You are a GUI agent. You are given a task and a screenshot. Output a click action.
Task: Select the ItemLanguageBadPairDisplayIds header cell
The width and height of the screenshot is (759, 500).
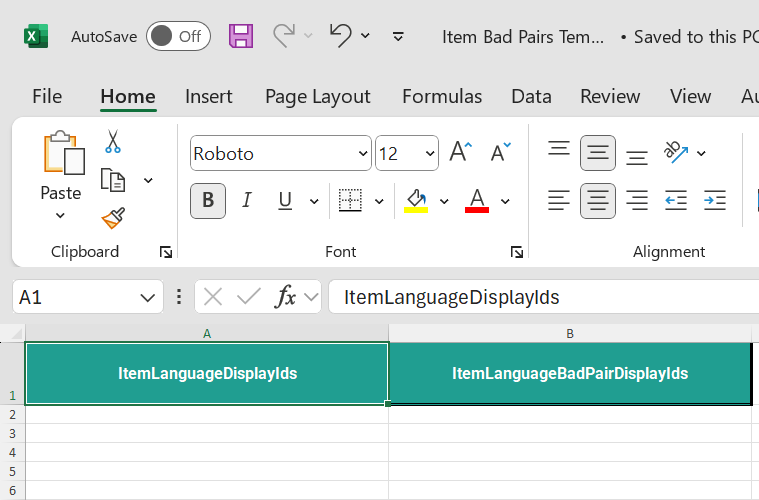(569, 374)
